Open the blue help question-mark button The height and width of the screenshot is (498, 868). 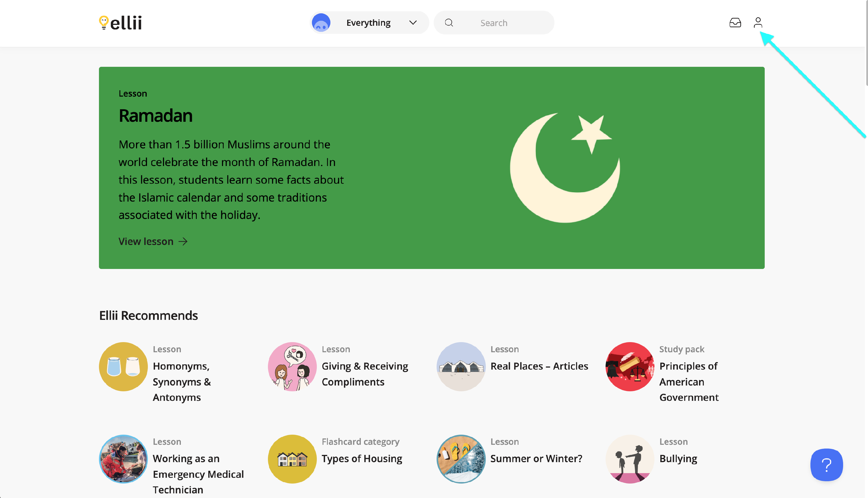826,464
